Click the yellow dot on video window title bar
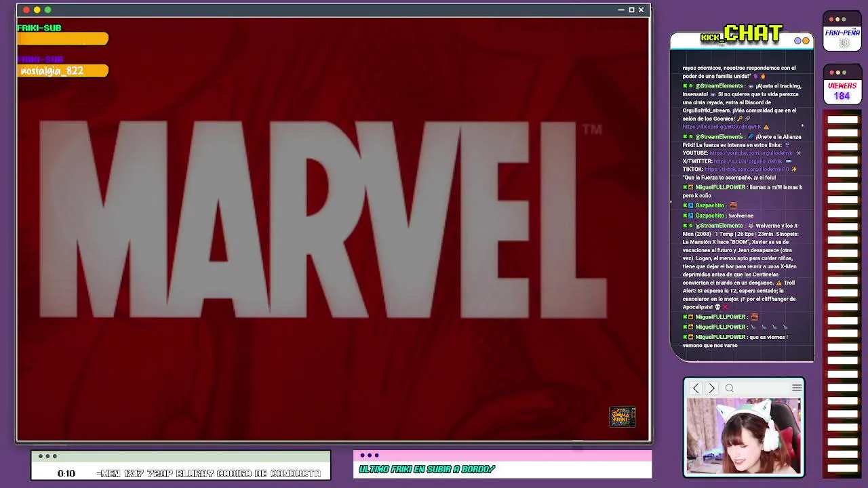Screen dimensions: 868x488 (37, 9)
